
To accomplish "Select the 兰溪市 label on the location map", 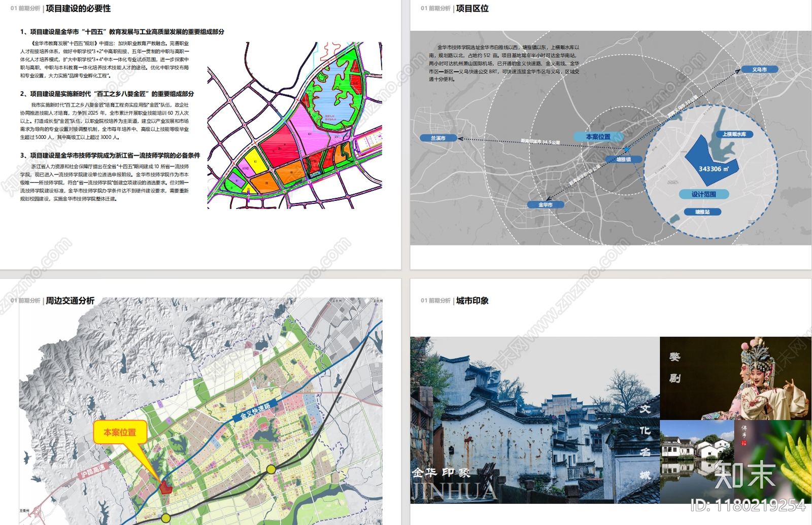I will pyautogui.click(x=438, y=138).
